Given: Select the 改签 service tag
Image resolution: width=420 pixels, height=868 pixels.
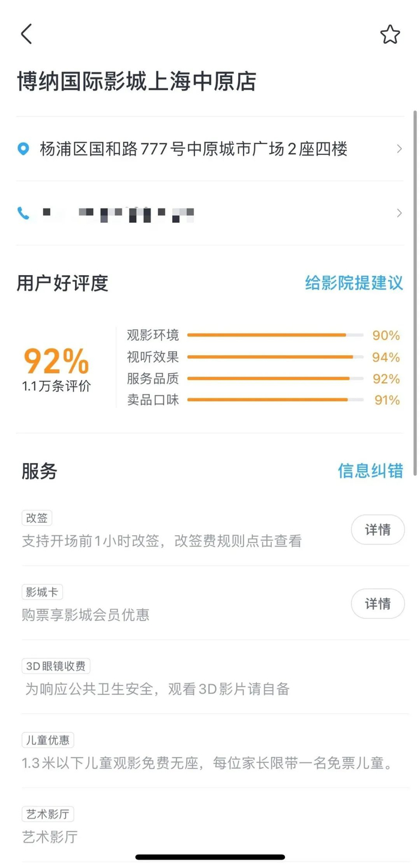Looking at the screenshot, I should 37,518.
